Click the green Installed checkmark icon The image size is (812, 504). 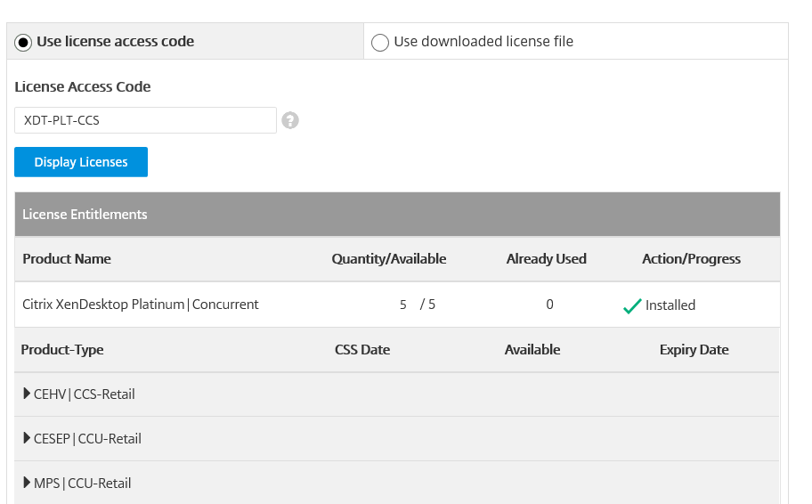click(x=632, y=305)
